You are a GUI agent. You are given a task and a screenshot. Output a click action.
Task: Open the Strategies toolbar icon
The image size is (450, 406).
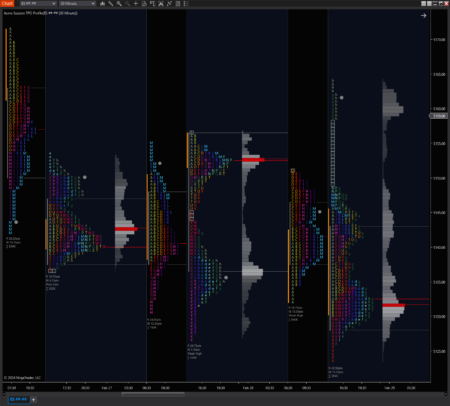click(x=169, y=4)
